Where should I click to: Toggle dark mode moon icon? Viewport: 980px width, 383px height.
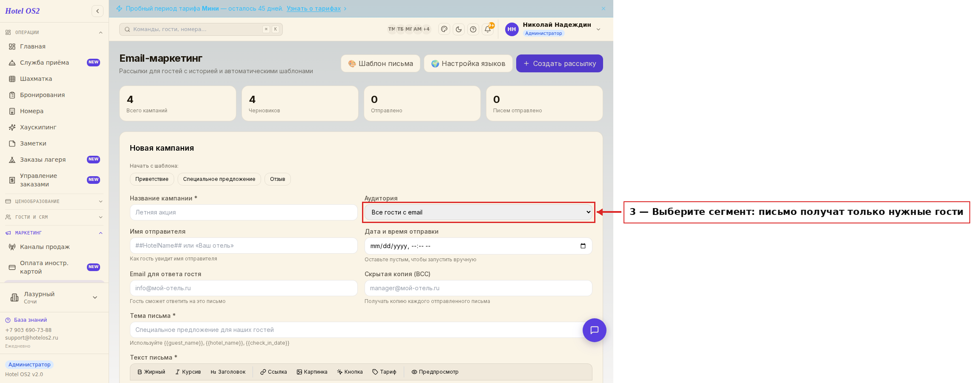[459, 29]
